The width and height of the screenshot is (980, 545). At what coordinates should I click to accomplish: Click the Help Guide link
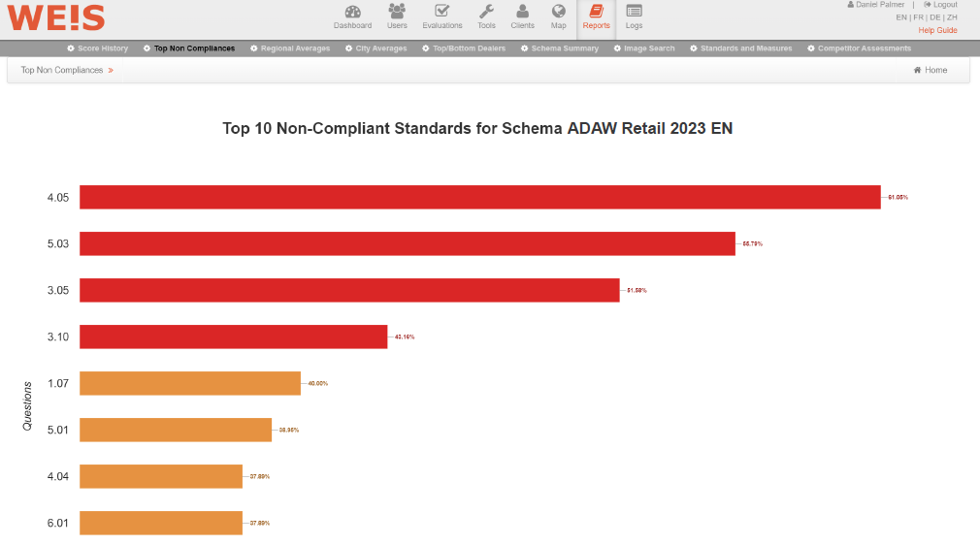point(937,30)
